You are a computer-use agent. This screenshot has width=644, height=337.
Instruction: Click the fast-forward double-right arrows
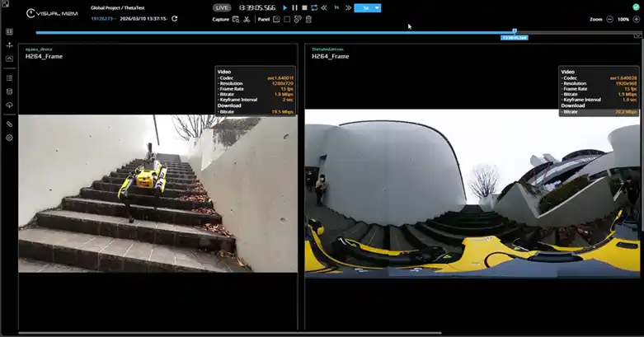(348, 7)
